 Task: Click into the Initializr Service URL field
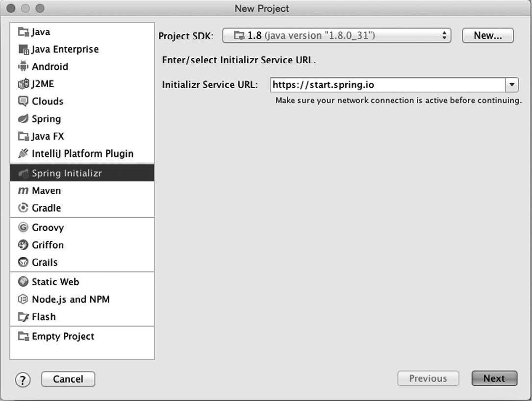pyautogui.click(x=388, y=85)
